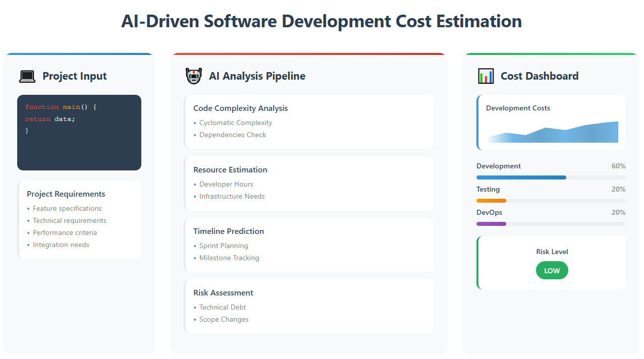Click the DevOps cost category label
This screenshot has width=644, height=359.
490,212
